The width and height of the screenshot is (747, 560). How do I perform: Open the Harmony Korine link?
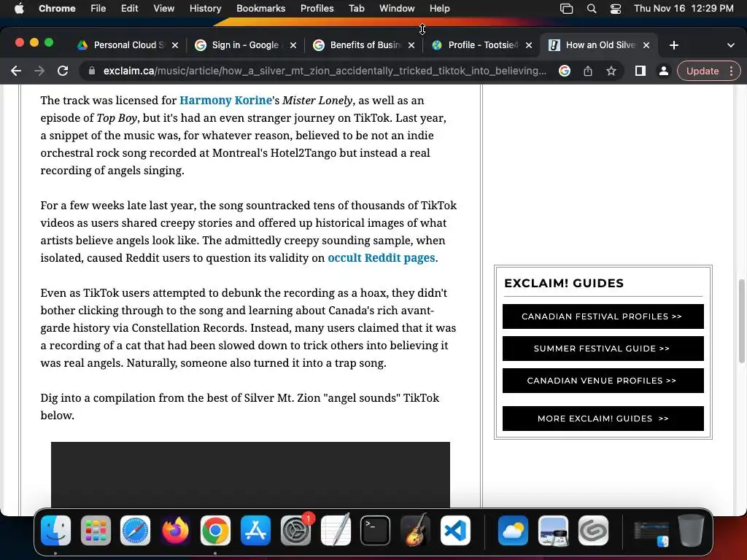225,101
